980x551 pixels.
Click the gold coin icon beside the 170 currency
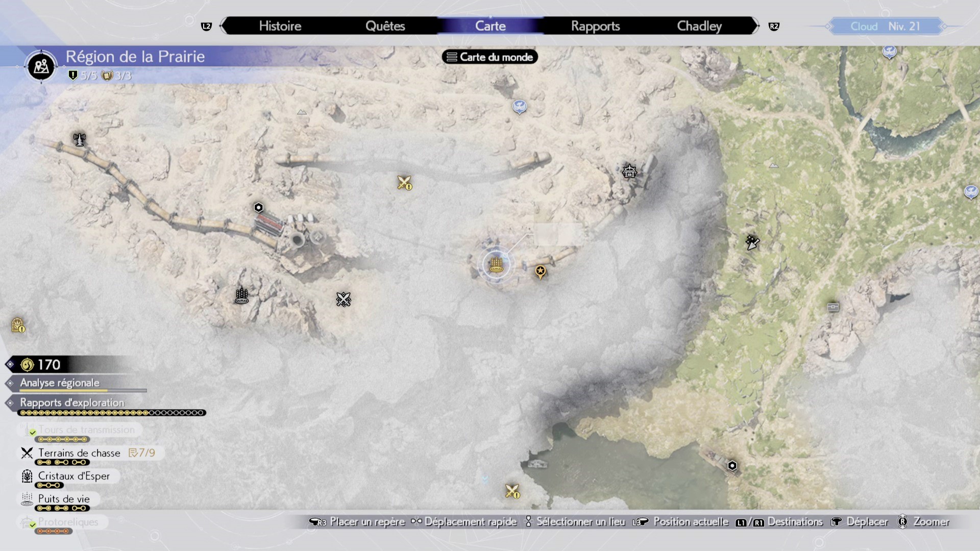tap(26, 364)
